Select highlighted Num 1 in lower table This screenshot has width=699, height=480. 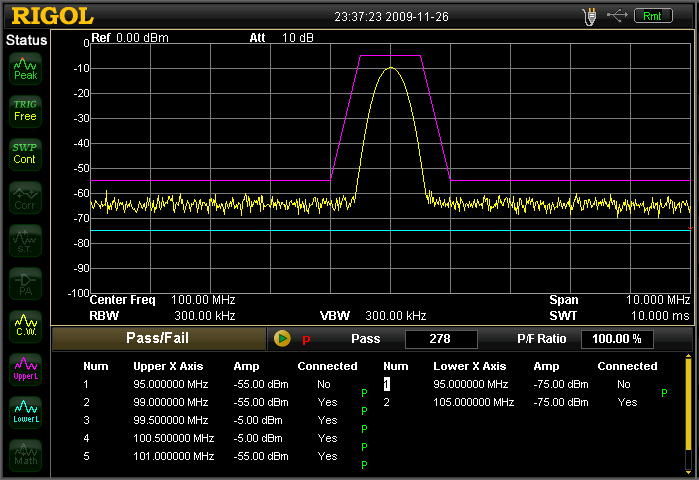(x=387, y=384)
